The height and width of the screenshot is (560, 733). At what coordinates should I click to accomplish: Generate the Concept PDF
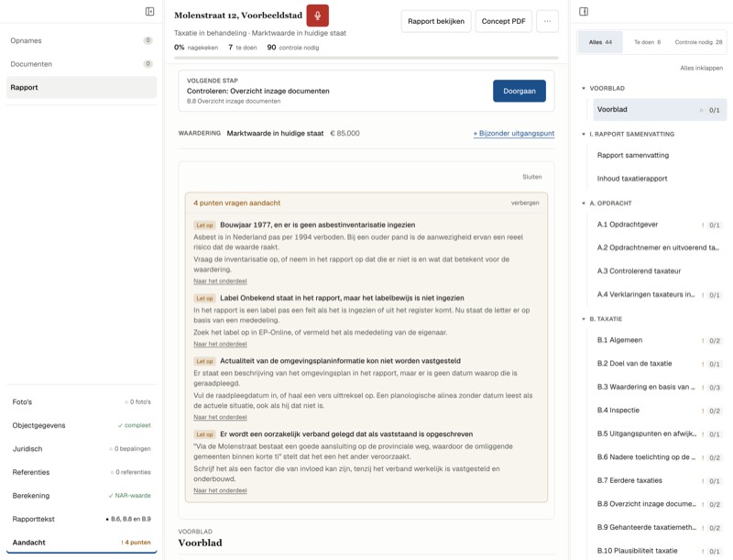point(503,21)
